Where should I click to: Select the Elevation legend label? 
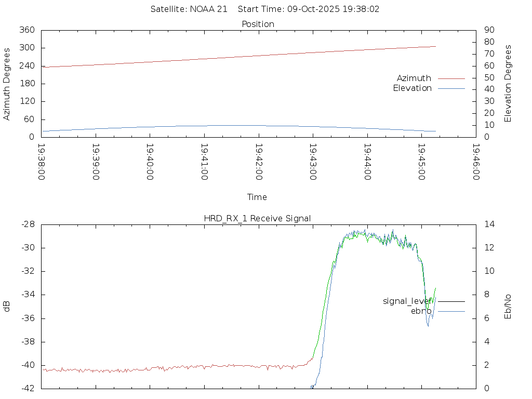pyautogui.click(x=412, y=88)
